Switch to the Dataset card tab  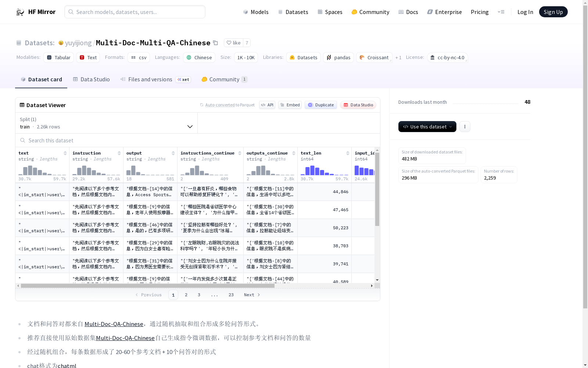pos(41,79)
